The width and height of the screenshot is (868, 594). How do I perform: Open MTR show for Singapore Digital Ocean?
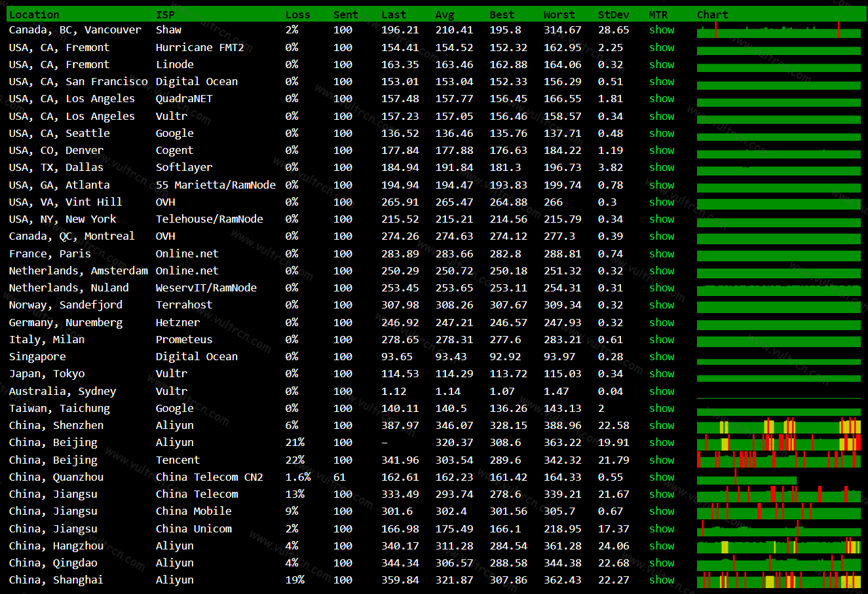pyautogui.click(x=662, y=356)
